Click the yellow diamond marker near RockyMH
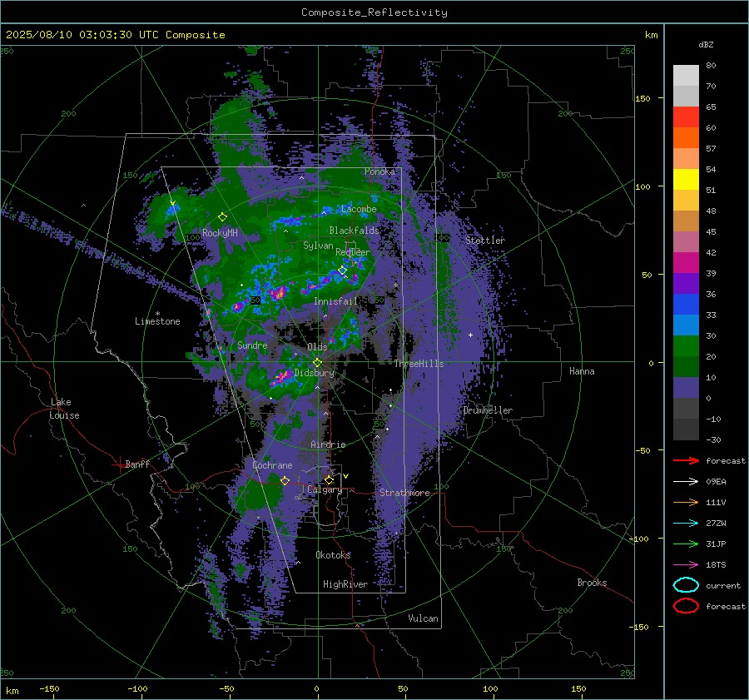 (x=222, y=217)
